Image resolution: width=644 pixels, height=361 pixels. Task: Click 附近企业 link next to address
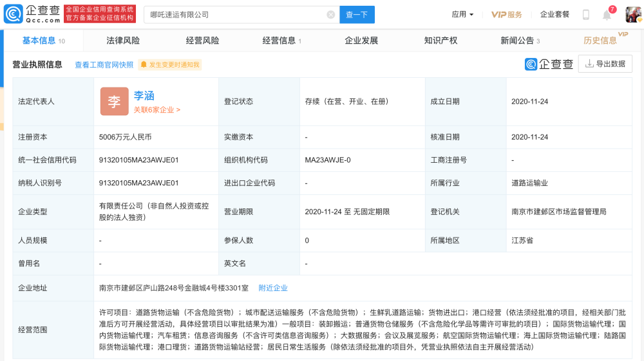273,288
